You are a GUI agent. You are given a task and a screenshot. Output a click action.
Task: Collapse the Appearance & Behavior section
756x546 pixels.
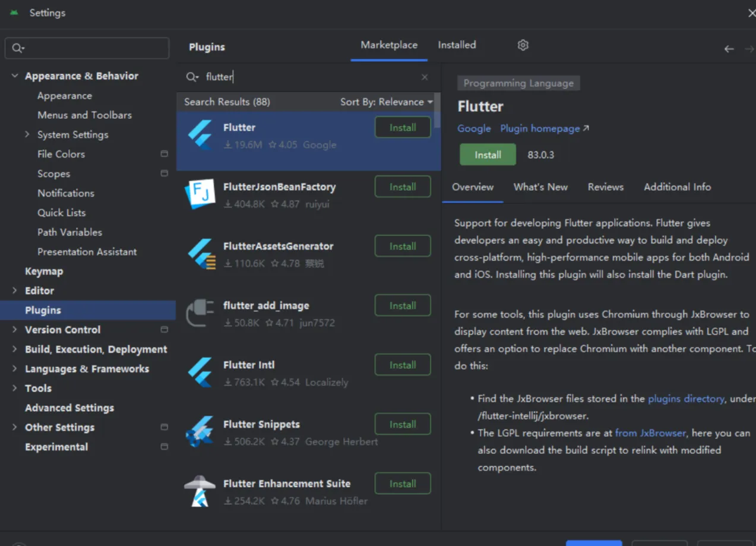tap(15, 76)
